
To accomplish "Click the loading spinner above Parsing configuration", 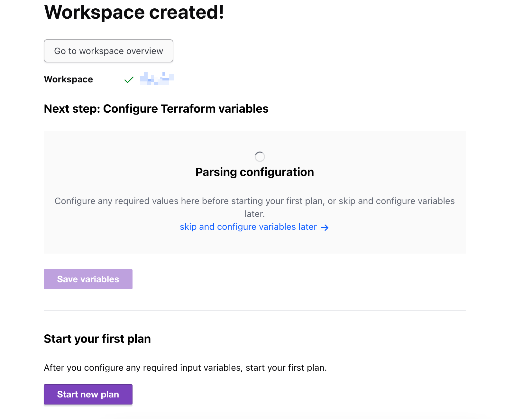I will pyautogui.click(x=260, y=157).
